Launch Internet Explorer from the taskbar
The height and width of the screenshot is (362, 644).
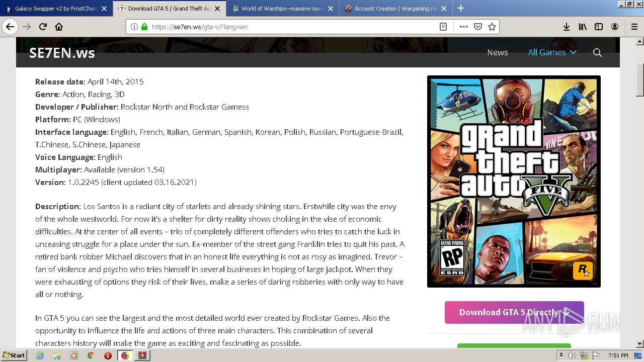[x=40, y=355]
